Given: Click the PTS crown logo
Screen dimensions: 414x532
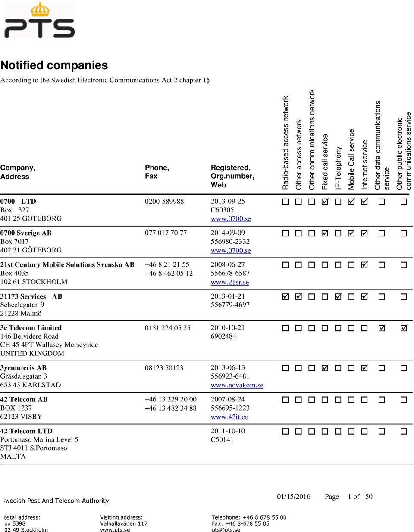Looking at the screenshot, I should [40, 20].
